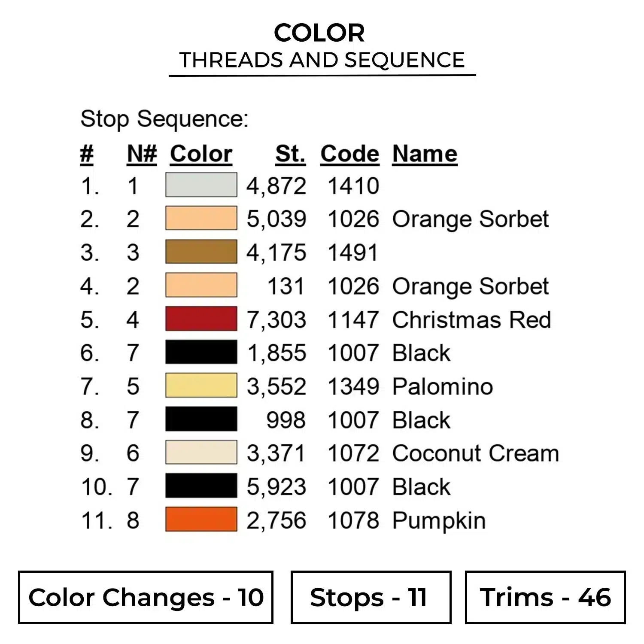Click the N# column header
Viewport: 644px width, 644px height.
coord(142,154)
